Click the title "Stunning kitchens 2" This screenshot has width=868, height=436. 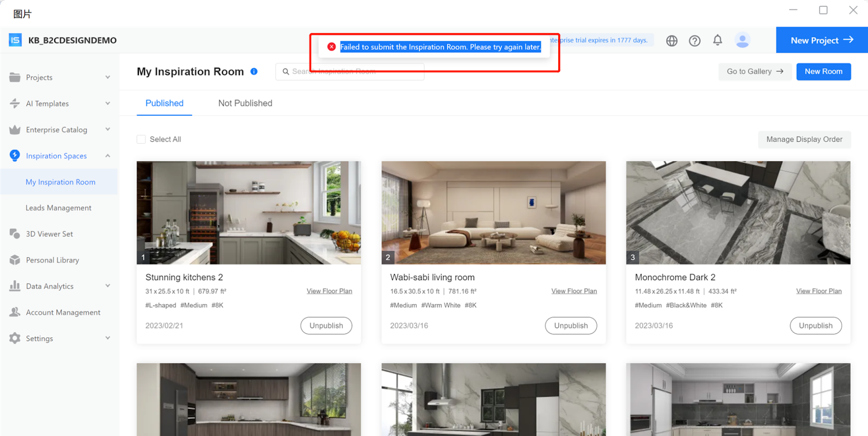point(184,277)
